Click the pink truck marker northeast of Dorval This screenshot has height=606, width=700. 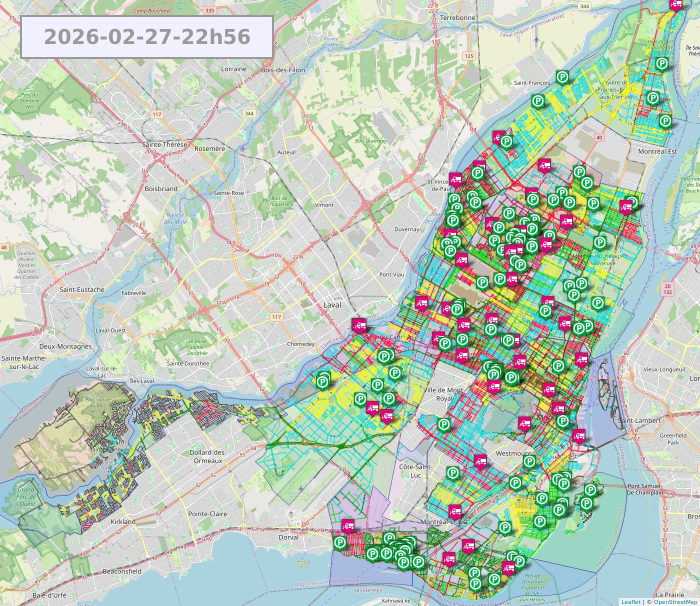(x=347, y=525)
